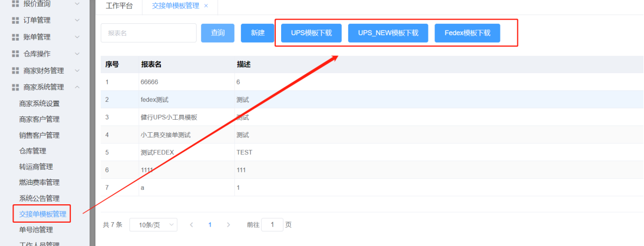Click the grid icon beside 仓库操作
The height and width of the screenshot is (246, 644).
15,54
